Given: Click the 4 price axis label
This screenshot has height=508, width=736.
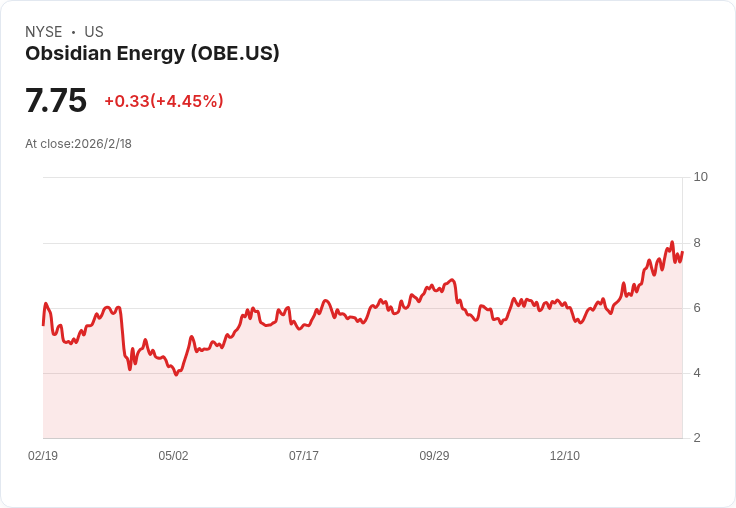Looking at the screenshot, I should click(697, 373).
